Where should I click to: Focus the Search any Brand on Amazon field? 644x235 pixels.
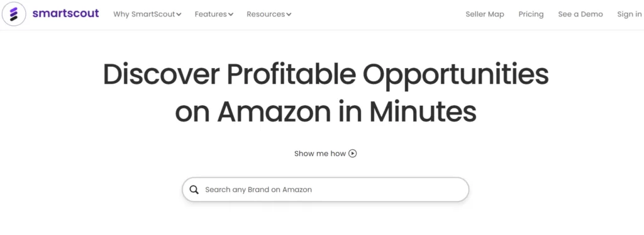pyautogui.click(x=325, y=190)
